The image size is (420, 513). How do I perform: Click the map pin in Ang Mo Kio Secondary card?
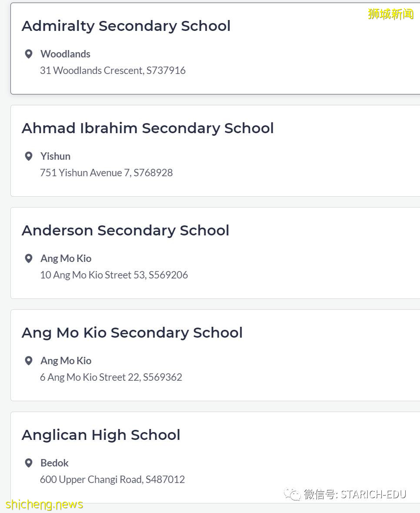(29, 361)
